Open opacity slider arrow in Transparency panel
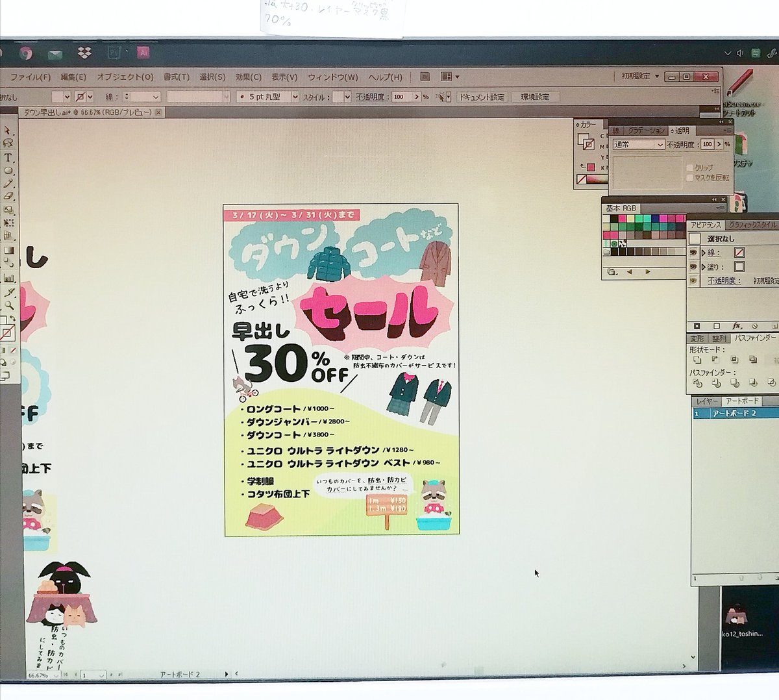Screen dimensions: 779x700 [718, 144]
